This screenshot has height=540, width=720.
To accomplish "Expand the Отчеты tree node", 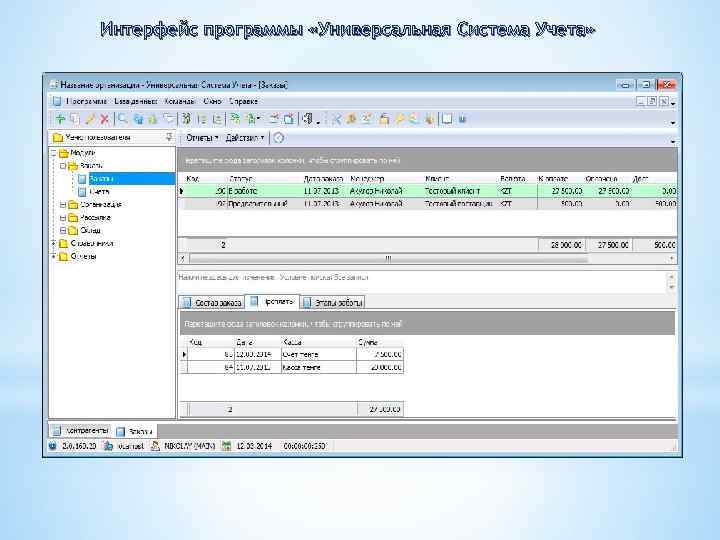I will (x=54, y=256).
